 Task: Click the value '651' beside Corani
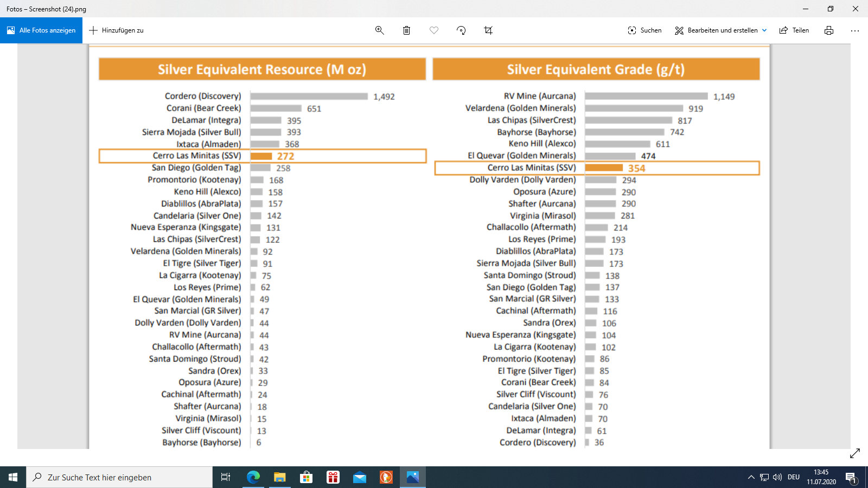point(314,108)
